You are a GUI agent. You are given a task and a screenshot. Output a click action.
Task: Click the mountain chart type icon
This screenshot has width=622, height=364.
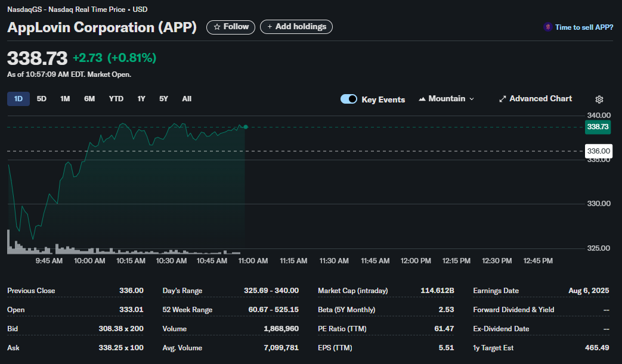[422, 99]
